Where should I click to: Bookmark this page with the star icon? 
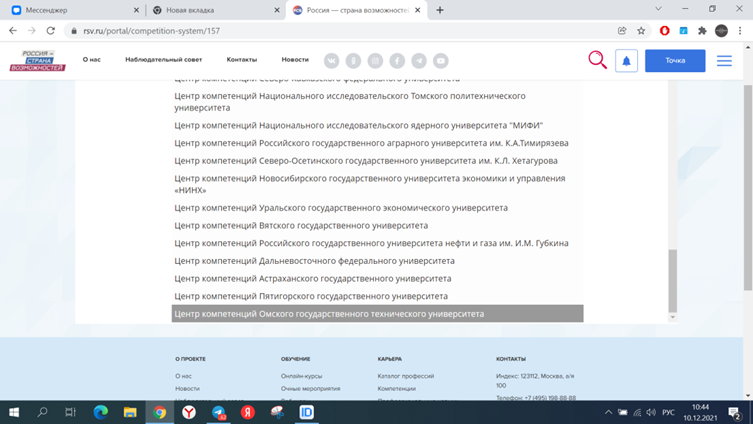pos(641,31)
